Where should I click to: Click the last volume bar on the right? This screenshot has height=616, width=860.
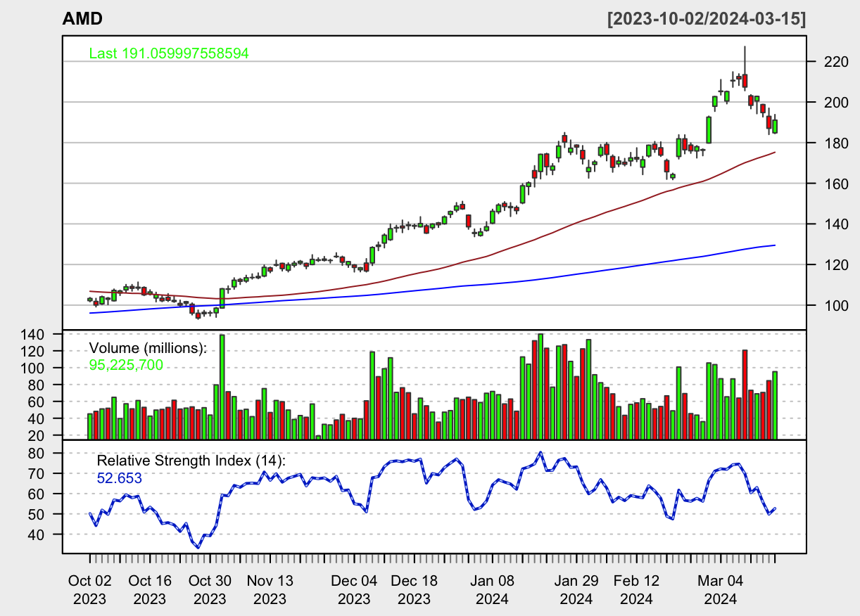[x=775, y=405]
